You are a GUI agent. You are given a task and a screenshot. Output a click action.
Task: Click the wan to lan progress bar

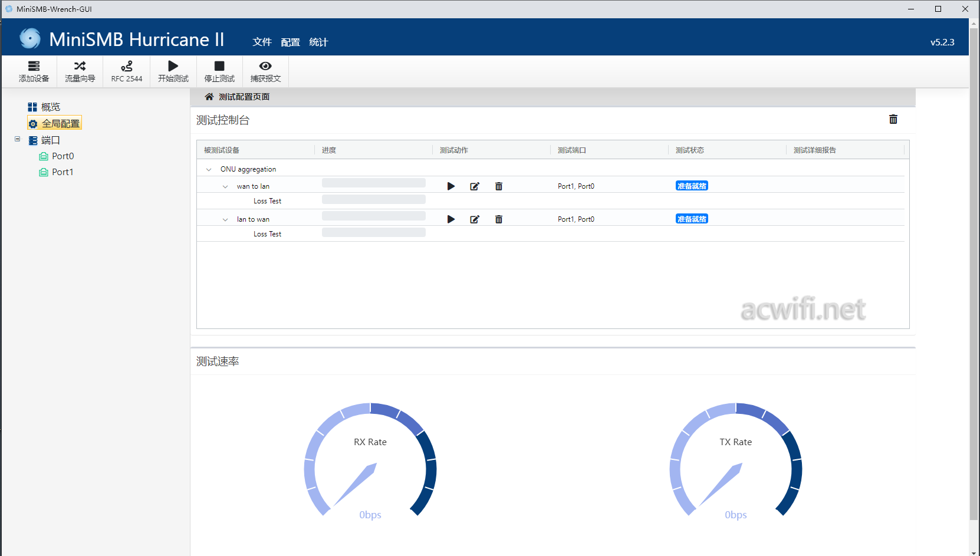coord(374,183)
